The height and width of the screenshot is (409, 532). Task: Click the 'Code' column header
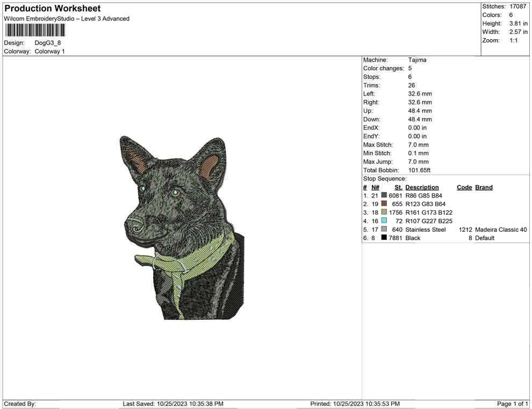click(464, 187)
